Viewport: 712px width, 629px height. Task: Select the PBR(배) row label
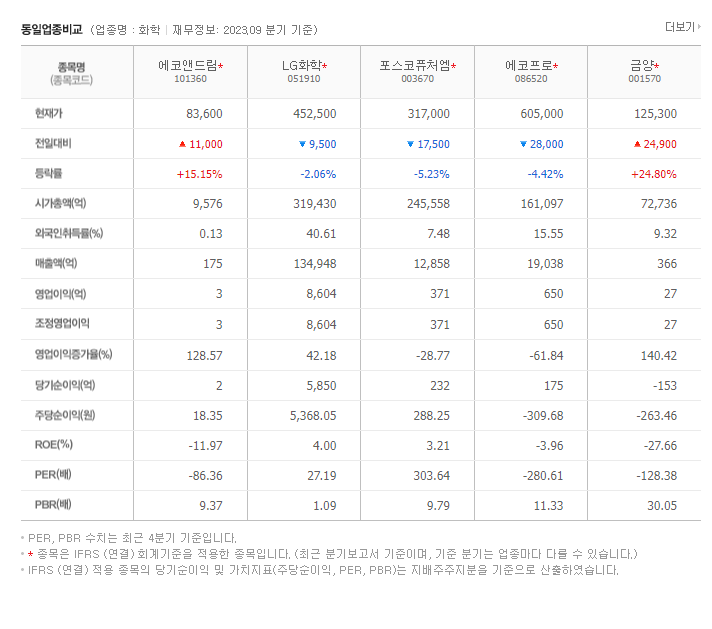click(x=53, y=505)
